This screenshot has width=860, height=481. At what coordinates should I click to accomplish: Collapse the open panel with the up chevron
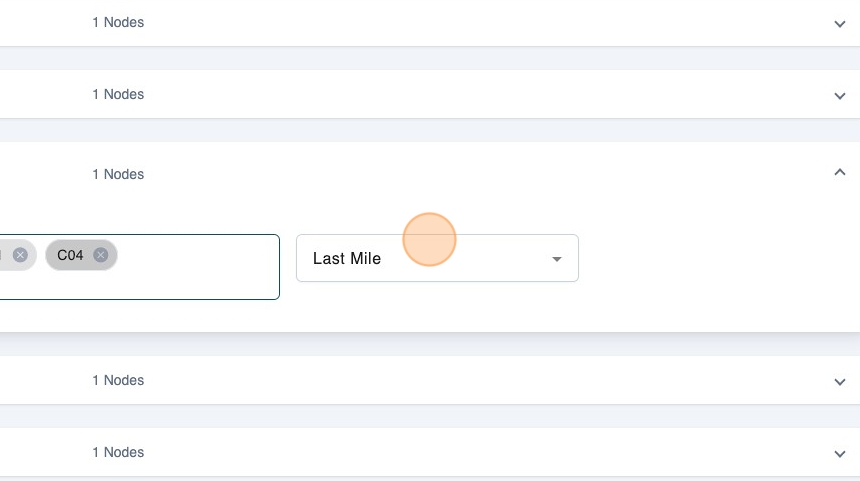(x=840, y=173)
